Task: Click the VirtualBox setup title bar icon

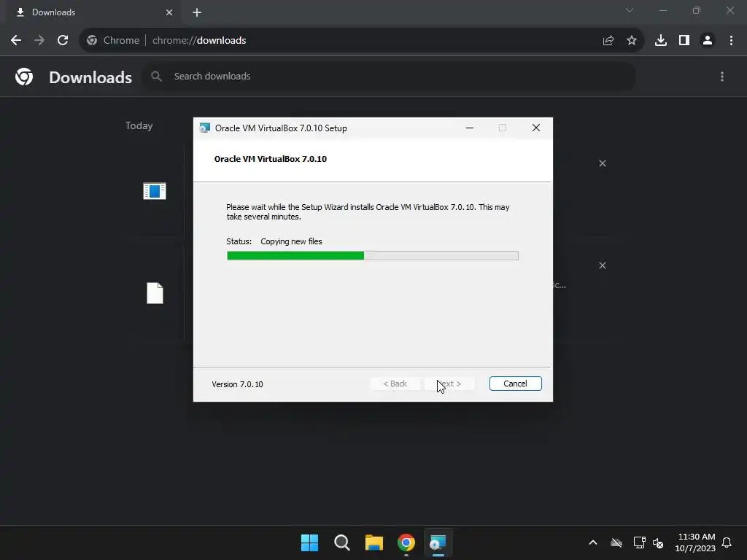Action: pos(205,128)
